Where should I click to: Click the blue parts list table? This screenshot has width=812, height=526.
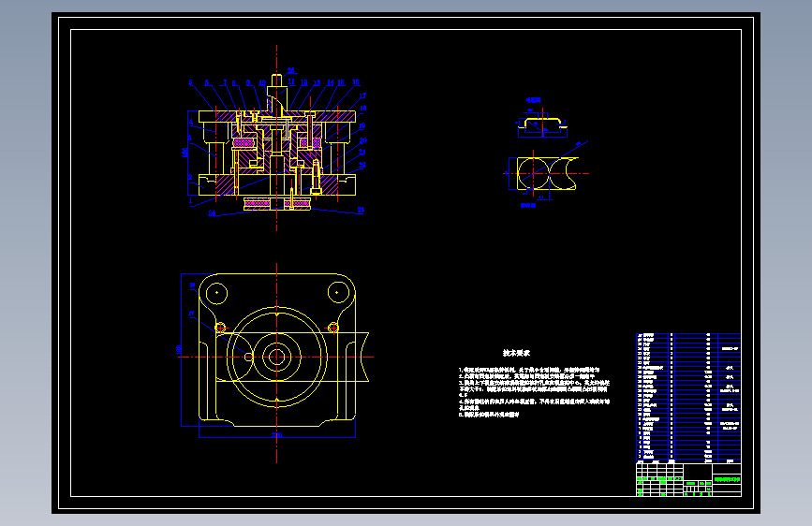click(x=688, y=398)
